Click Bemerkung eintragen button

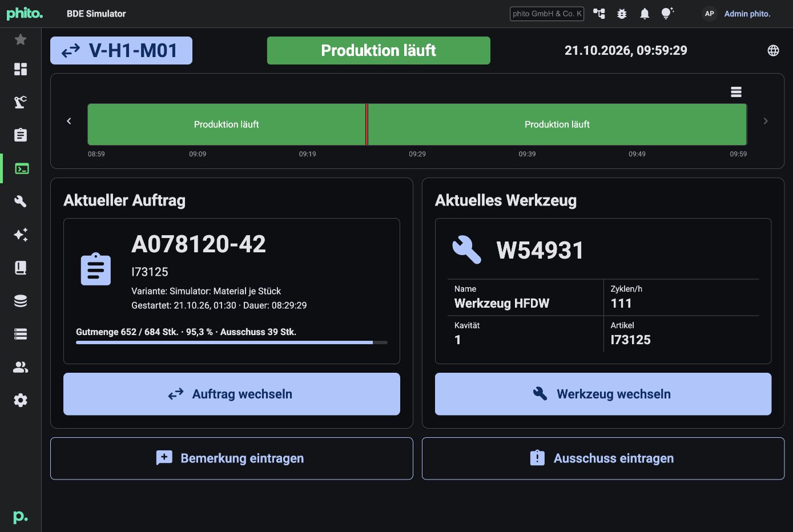point(232,458)
